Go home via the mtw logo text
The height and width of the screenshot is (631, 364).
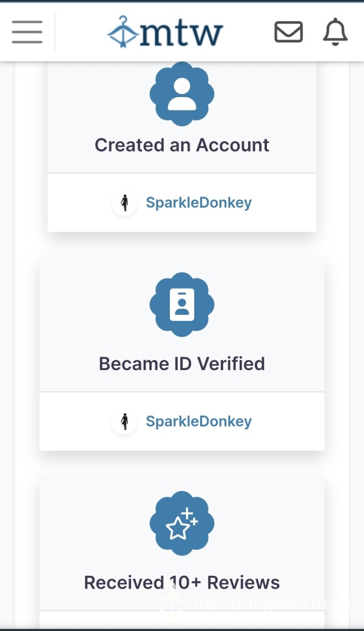181,34
